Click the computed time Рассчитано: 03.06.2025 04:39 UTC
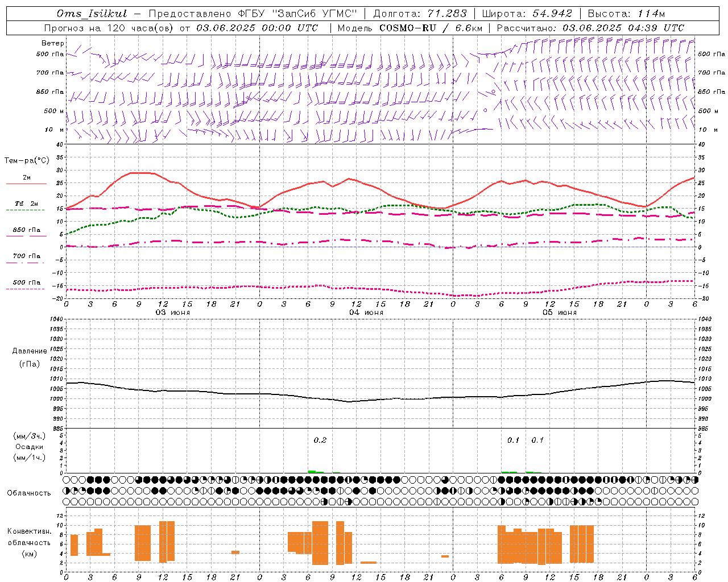This screenshot has width=728, height=582. [590, 28]
